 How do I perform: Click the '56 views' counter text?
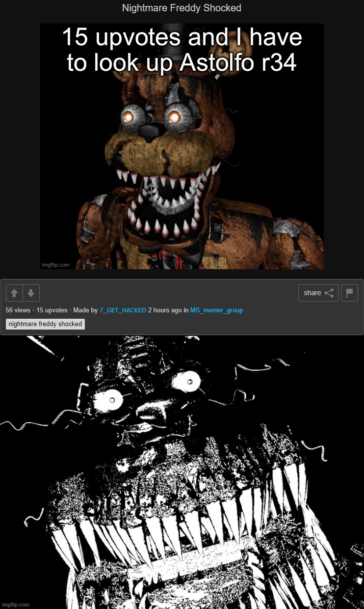[x=18, y=310]
